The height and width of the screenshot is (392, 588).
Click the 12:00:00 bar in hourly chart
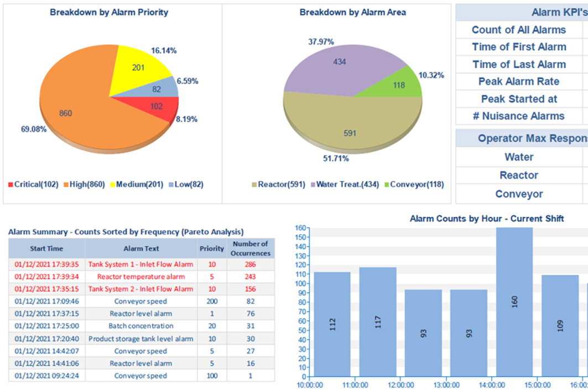point(423,333)
